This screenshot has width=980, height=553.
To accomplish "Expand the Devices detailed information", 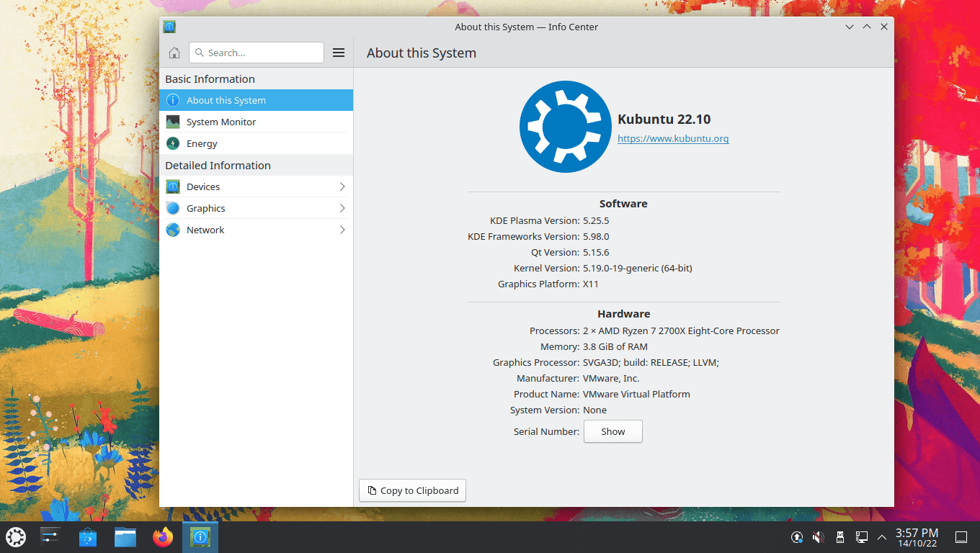I will [344, 186].
